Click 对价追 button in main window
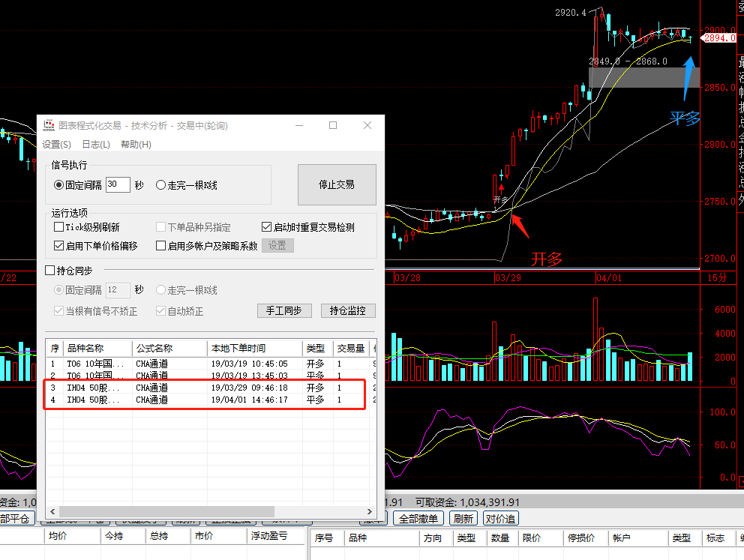This screenshot has width=744, height=560. pos(500,519)
